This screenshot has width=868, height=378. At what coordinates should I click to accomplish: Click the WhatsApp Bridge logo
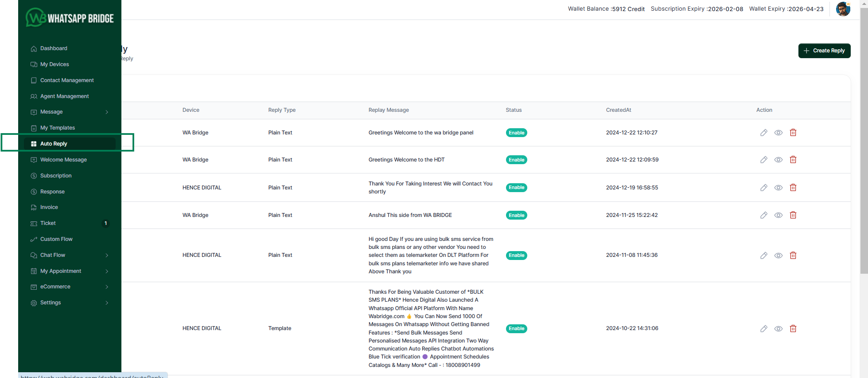coord(70,18)
